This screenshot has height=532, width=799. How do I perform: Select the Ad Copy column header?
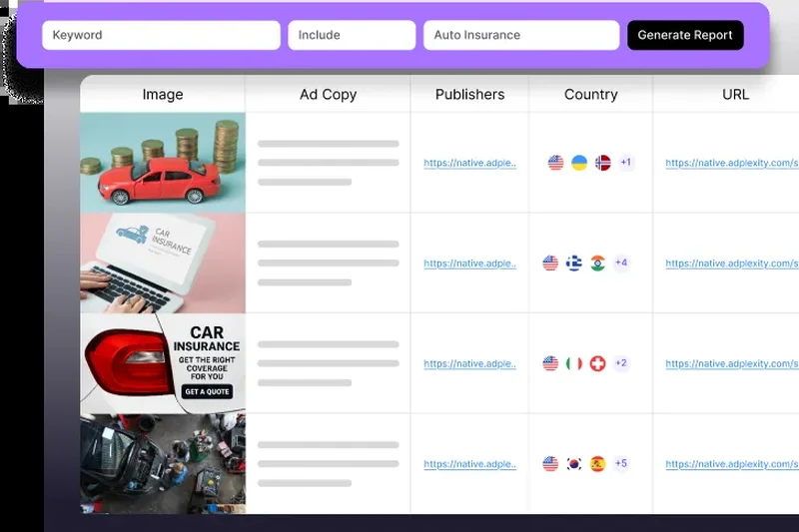pos(328,95)
